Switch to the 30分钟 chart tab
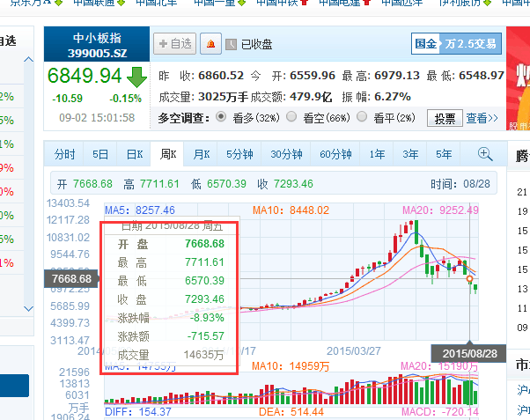 [286, 154]
